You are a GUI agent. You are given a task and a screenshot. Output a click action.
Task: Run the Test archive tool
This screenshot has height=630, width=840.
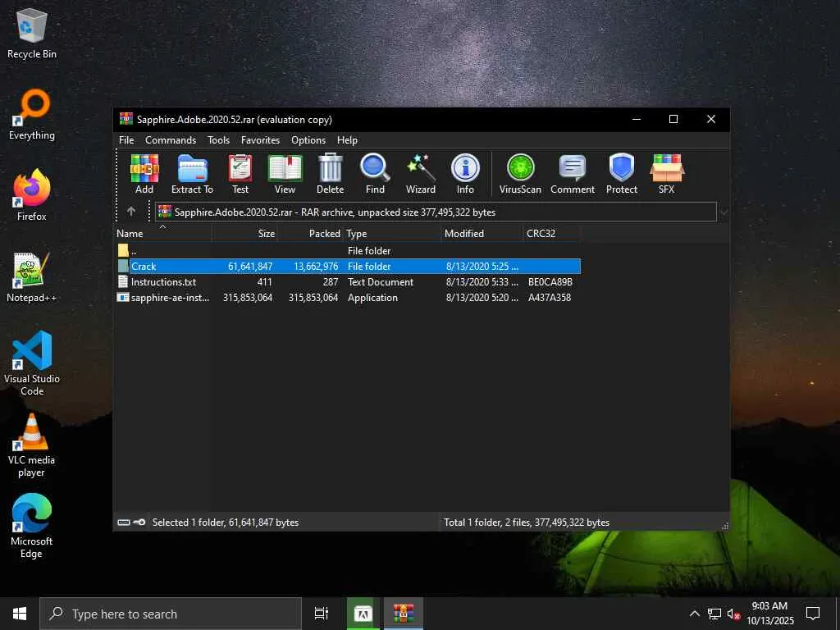point(240,174)
